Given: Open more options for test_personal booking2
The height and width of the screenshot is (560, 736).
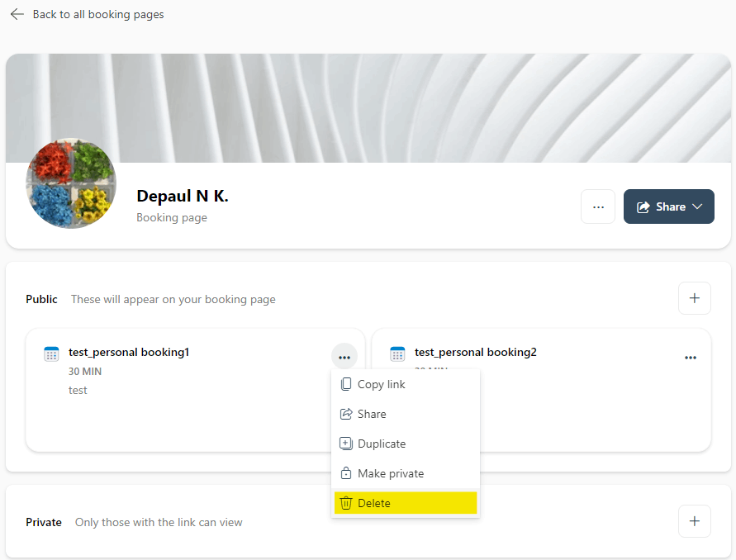Looking at the screenshot, I should click(x=691, y=358).
